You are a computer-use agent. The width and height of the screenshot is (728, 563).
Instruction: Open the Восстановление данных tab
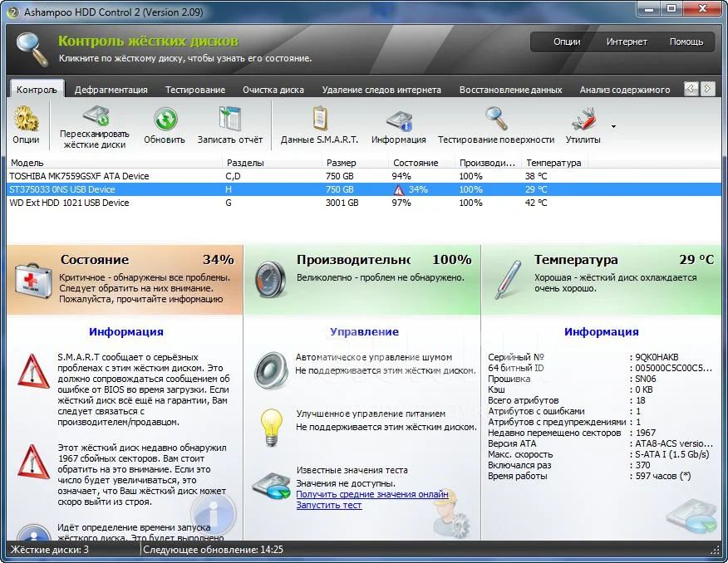(x=511, y=90)
